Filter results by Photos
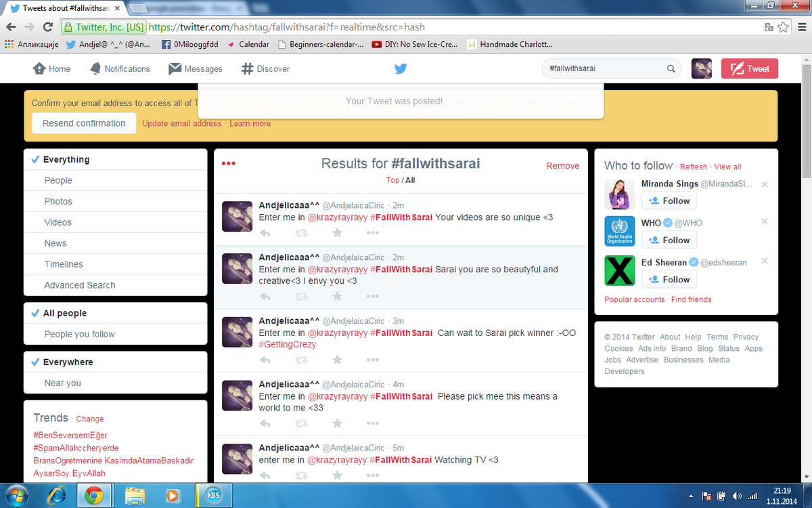The image size is (812, 508). tap(115, 201)
